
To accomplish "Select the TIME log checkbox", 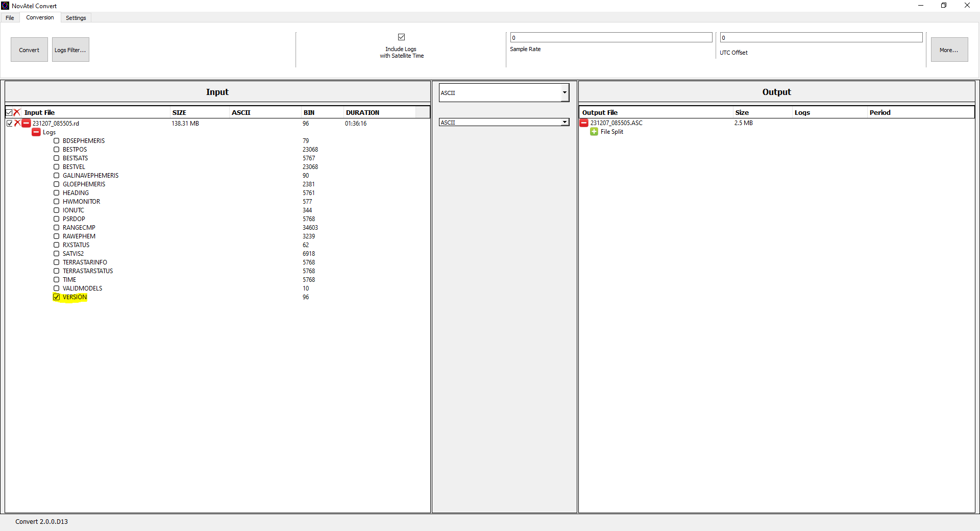I will (x=57, y=280).
